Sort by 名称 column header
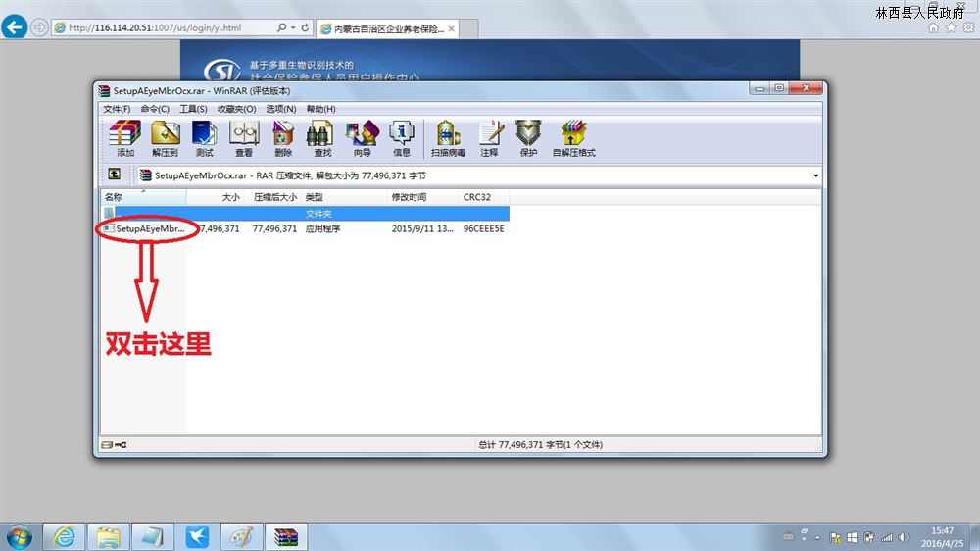The width and height of the screenshot is (980, 551). pos(114,197)
